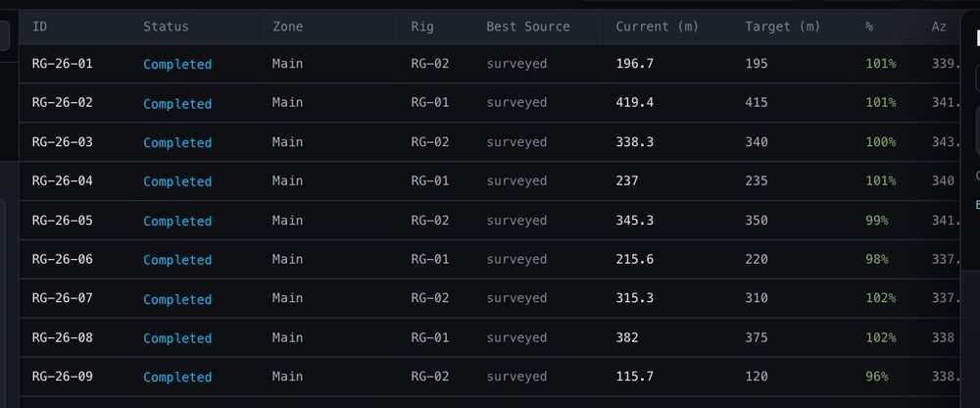Click Completed status of RG-26-06

[177, 260]
